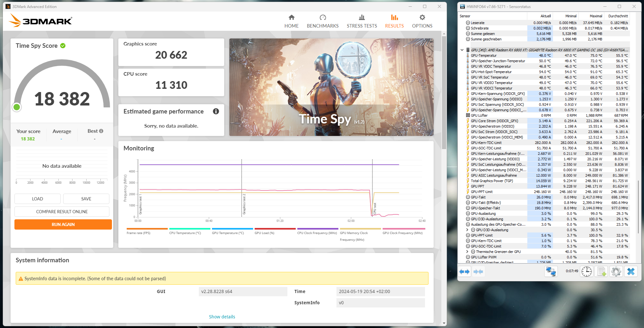Screen dimensions: 644x328
Task: Go to the HOME tab in 3DMark
Action: pyautogui.click(x=291, y=21)
